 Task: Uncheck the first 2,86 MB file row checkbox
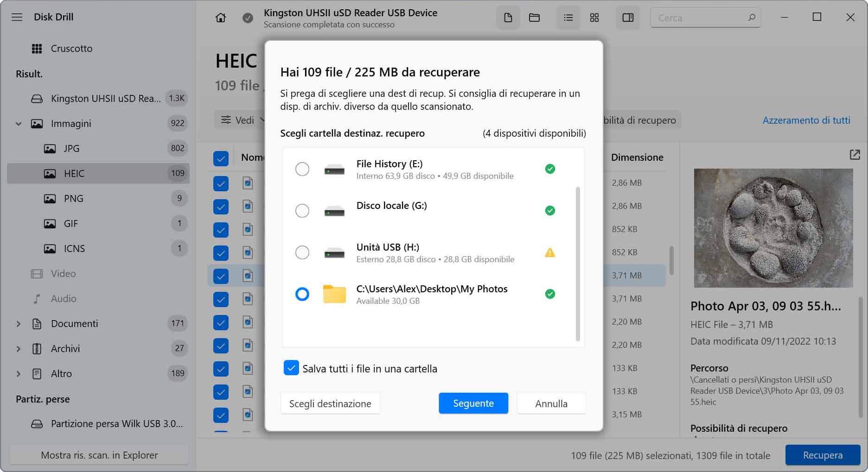click(x=221, y=183)
